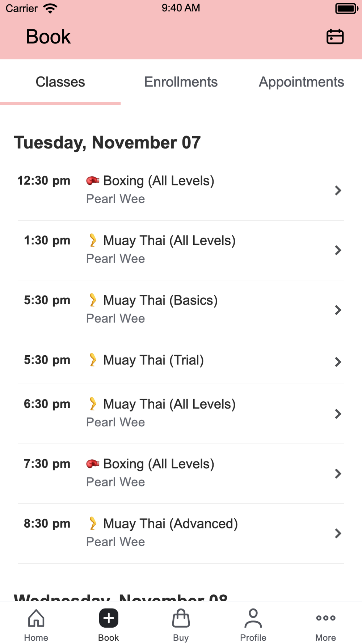362x644 pixels.
Task: Open the Buy shopping bag icon
Action: (x=181, y=618)
